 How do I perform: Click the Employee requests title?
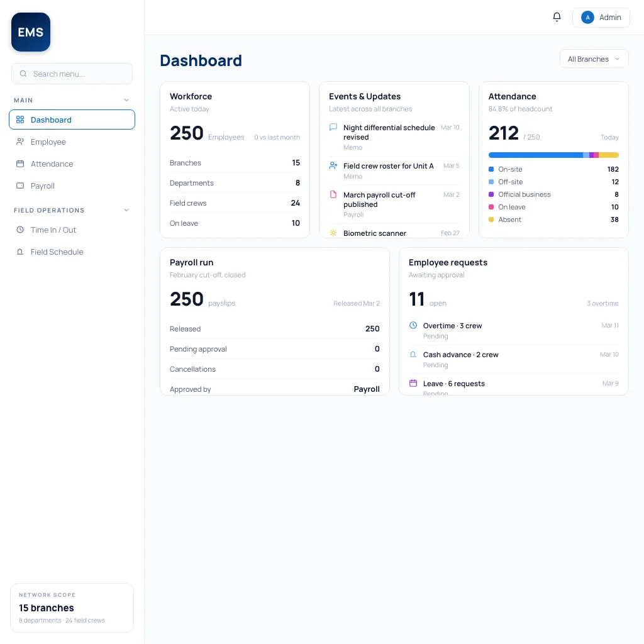pos(448,262)
